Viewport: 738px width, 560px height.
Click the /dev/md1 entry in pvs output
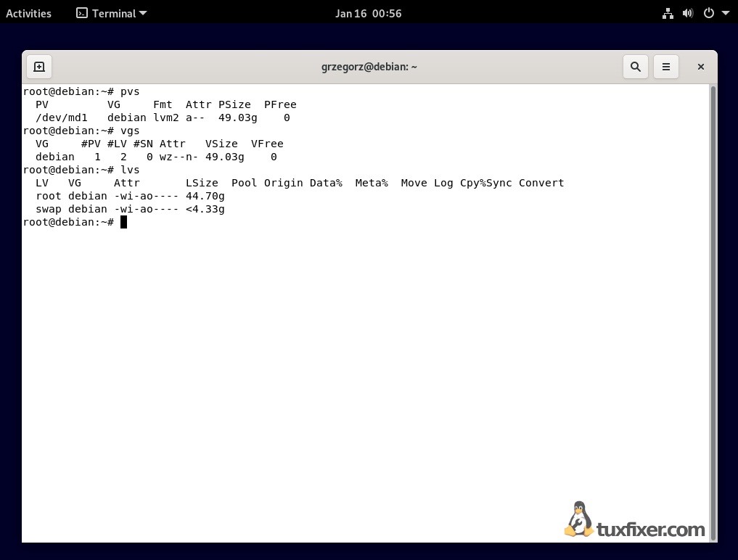(62, 118)
